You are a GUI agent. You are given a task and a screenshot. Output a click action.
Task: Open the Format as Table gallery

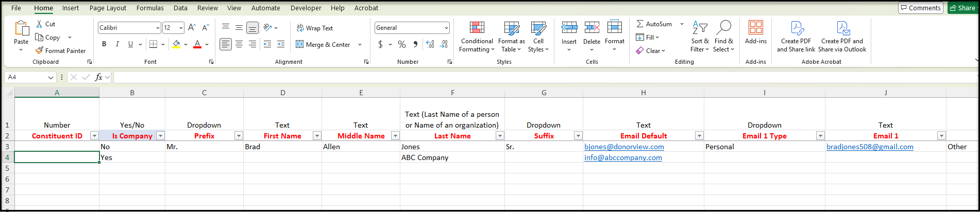tap(511, 37)
